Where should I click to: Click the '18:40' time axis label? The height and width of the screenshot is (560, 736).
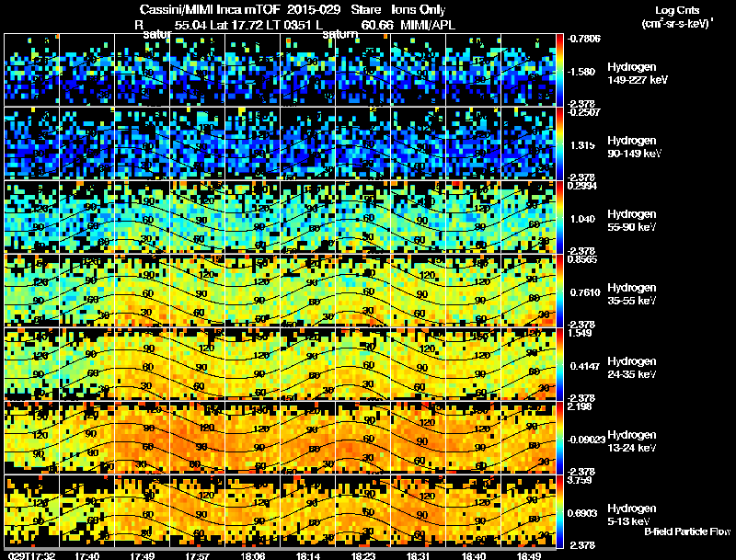pyautogui.click(x=473, y=555)
